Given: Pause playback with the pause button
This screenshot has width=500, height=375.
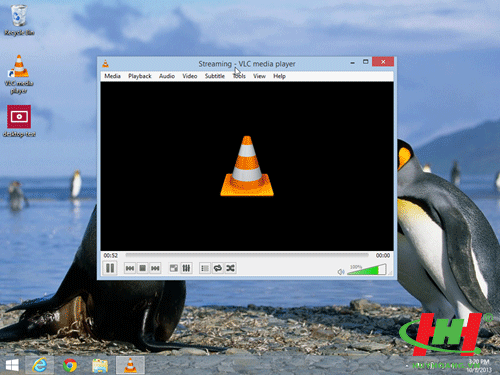Looking at the screenshot, I should click(x=110, y=268).
